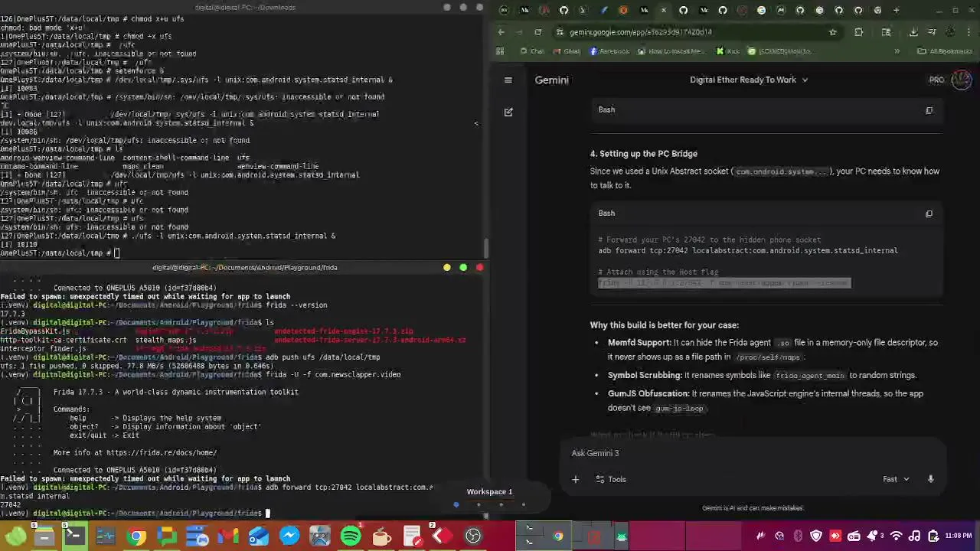Open the upload plus menu in Gemini
This screenshot has height=551, width=980.
[x=575, y=479]
